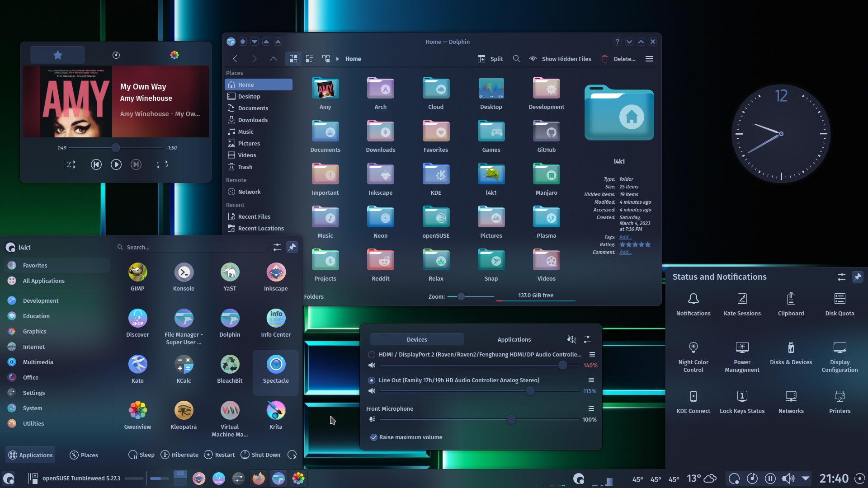
Task: Toggle repeat mode in the media player
Action: 162,165
